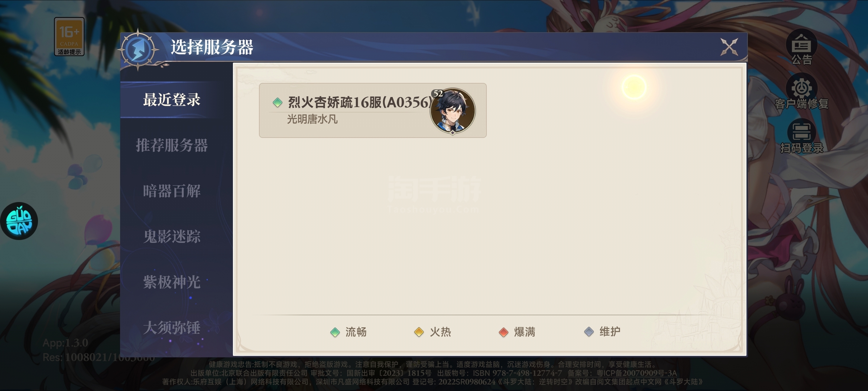Click the 火热 yellow legend marker
This screenshot has width=868, height=391.
click(x=419, y=332)
